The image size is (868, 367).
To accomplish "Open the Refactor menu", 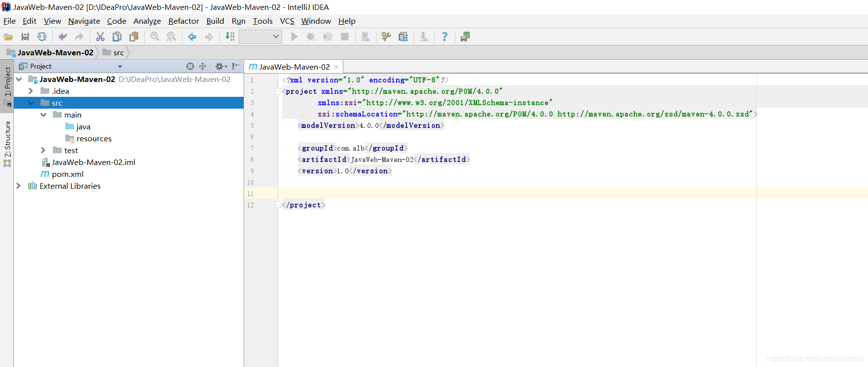I will [x=184, y=21].
